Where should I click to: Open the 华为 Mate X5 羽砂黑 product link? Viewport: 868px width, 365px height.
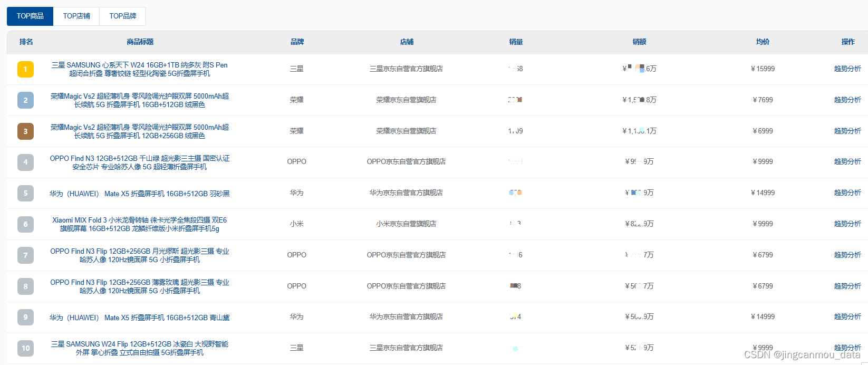tap(140, 194)
